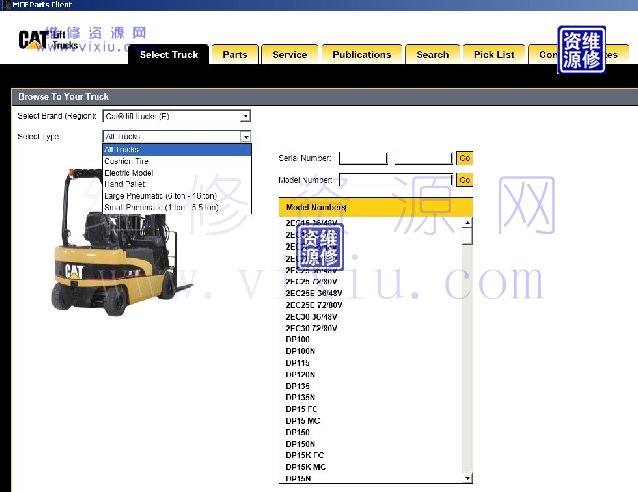638x492 pixels.
Task: Click the first Serial Number field
Action: [x=363, y=158]
